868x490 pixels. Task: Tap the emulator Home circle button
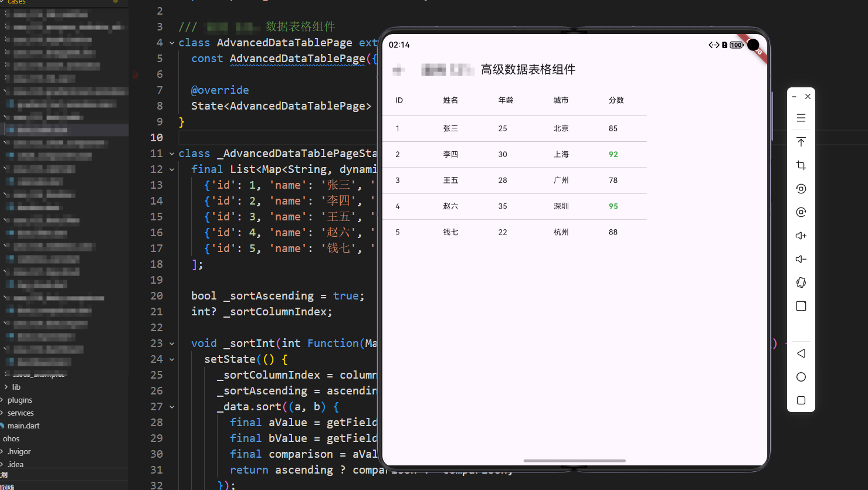[x=801, y=377]
